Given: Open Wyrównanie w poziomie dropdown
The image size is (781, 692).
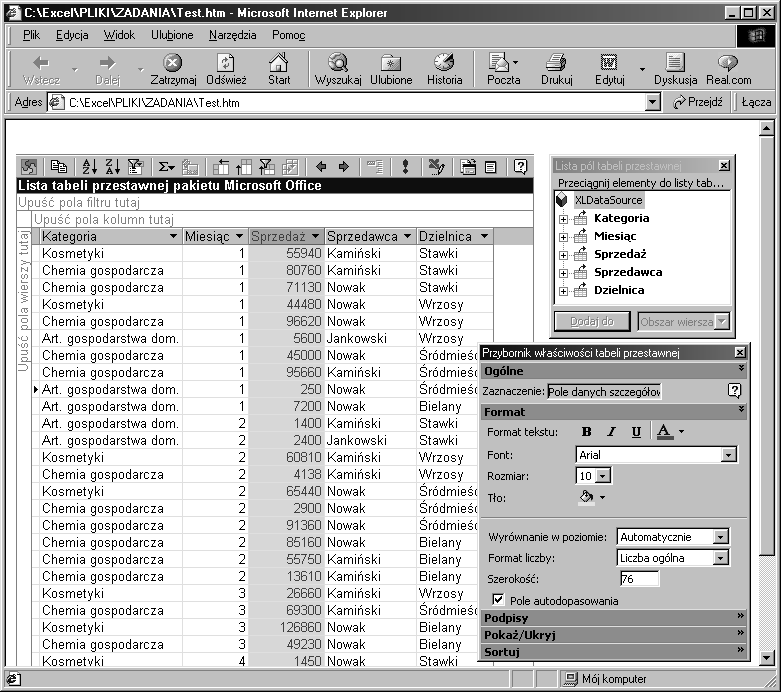Looking at the screenshot, I should point(720,537).
